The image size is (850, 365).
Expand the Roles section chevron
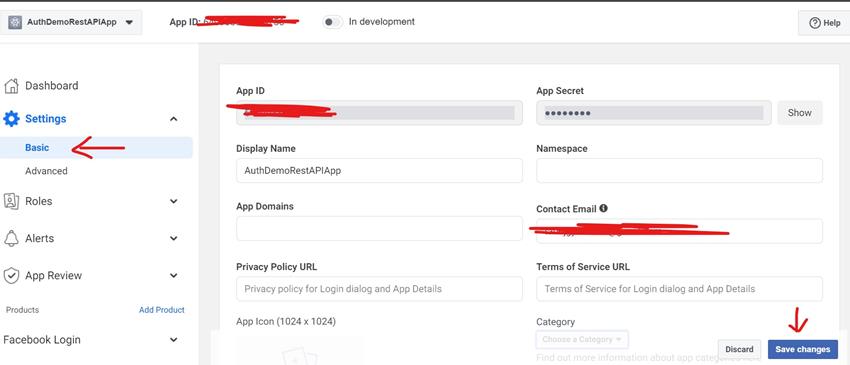173,201
